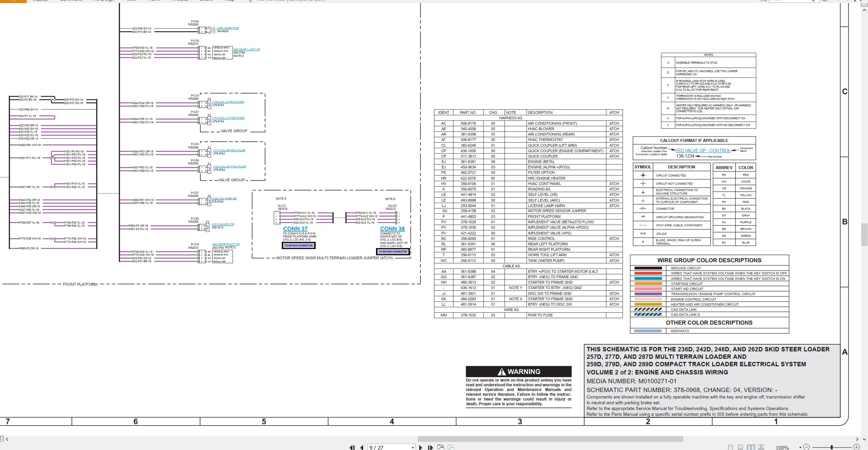Click the zoom in plus button
The width and height of the screenshot is (868, 450).
coord(857,447)
